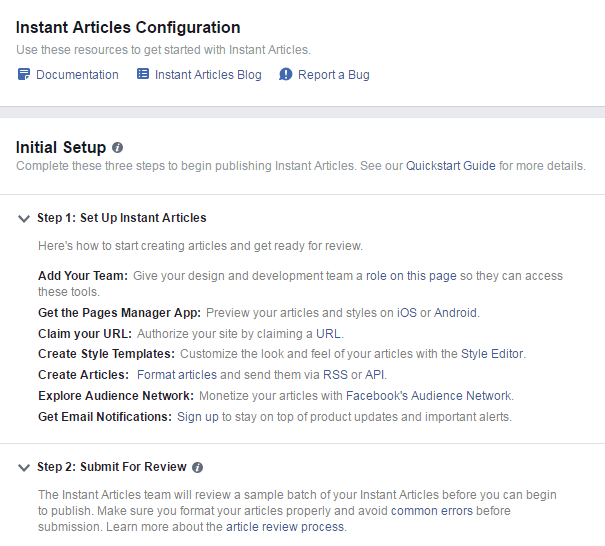The height and width of the screenshot is (546, 605).
Task: Click the RSS link
Action: point(334,375)
